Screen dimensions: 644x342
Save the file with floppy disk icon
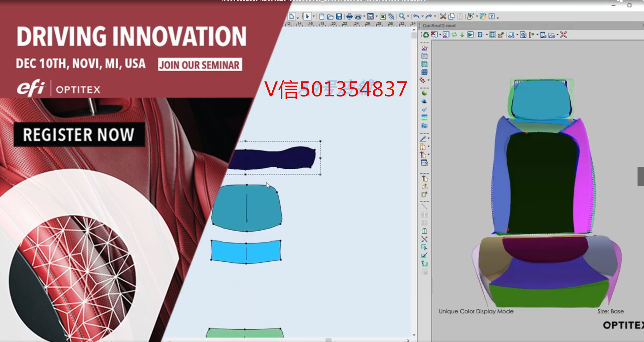click(x=339, y=16)
